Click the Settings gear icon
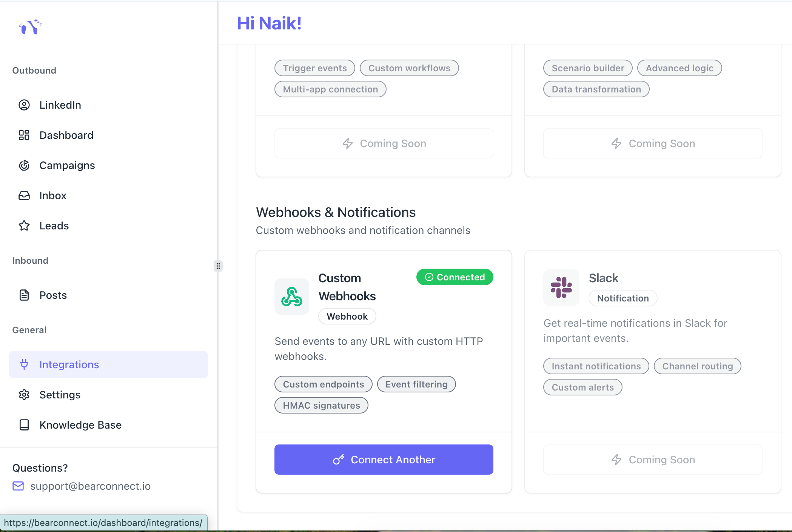 tap(24, 395)
